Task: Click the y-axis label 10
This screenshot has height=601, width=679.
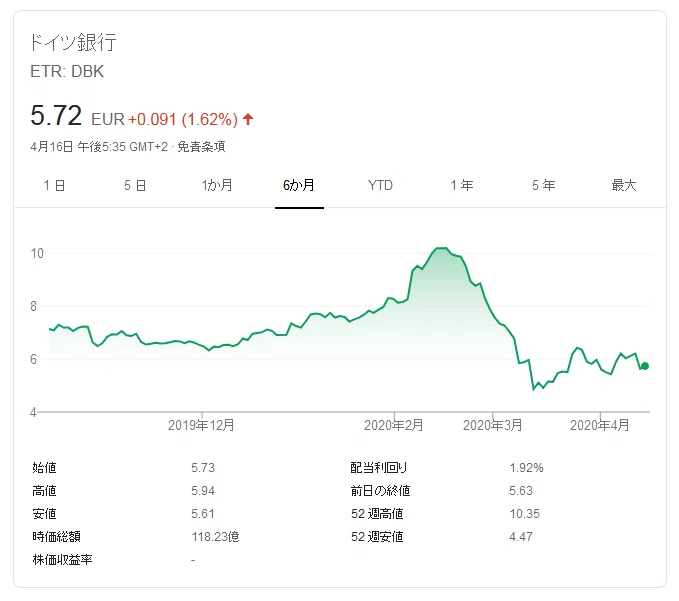Action: coord(37,253)
